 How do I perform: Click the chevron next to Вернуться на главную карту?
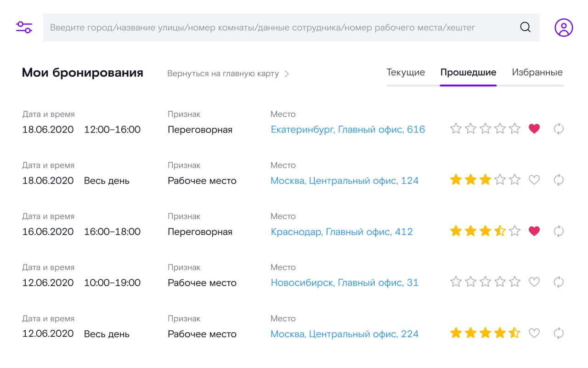(287, 74)
